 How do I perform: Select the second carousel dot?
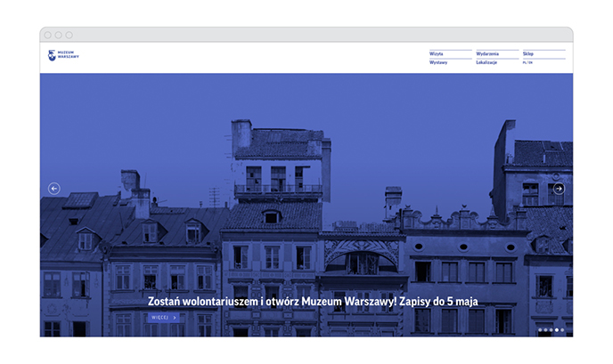tap(545, 330)
